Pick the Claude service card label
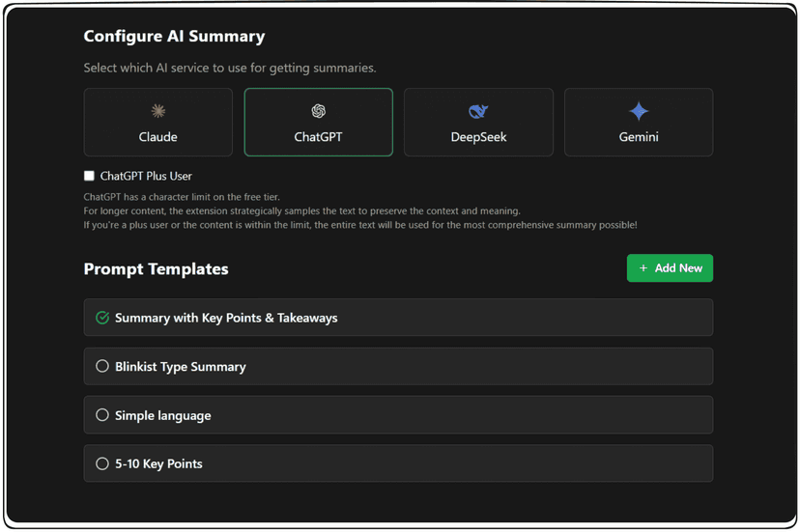This screenshot has width=800, height=532. coord(158,137)
